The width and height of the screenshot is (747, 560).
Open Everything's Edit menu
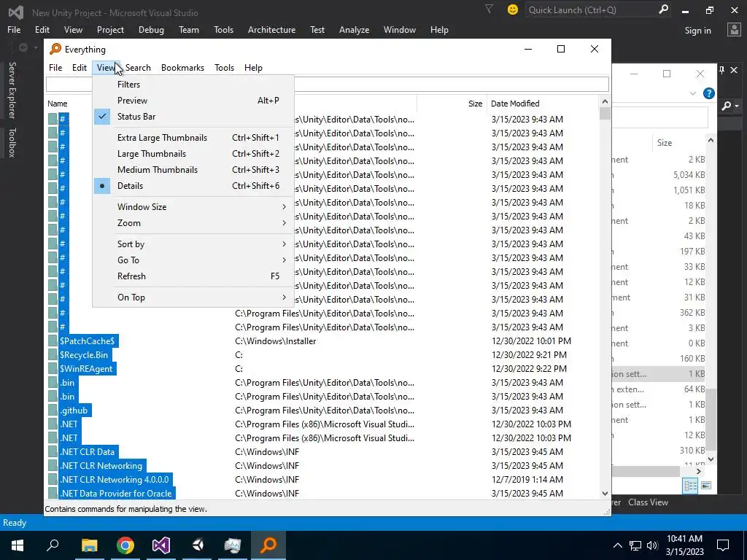pos(80,68)
